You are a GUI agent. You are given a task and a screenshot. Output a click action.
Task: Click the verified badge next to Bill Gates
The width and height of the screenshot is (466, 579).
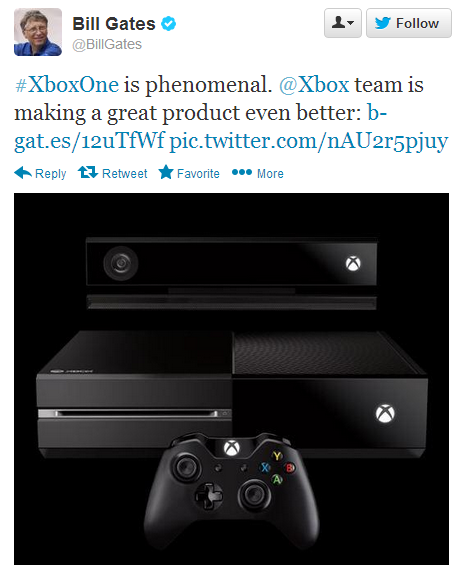click(x=168, y=24)
